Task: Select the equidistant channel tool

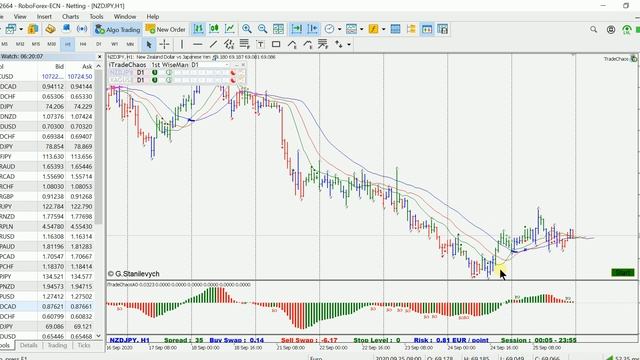Action: [229, 44]
